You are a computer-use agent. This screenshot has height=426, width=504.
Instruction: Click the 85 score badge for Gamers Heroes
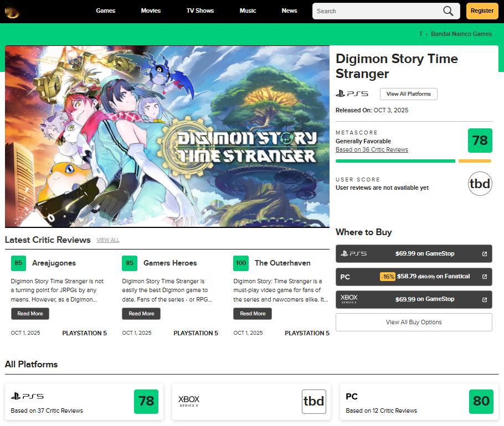click(x=130, y=263)
